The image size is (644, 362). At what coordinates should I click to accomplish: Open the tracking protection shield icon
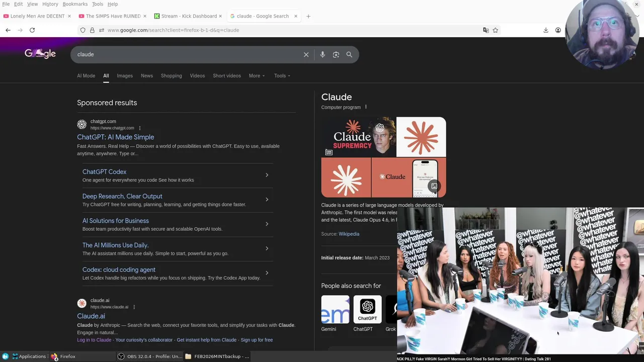point(83,30)
